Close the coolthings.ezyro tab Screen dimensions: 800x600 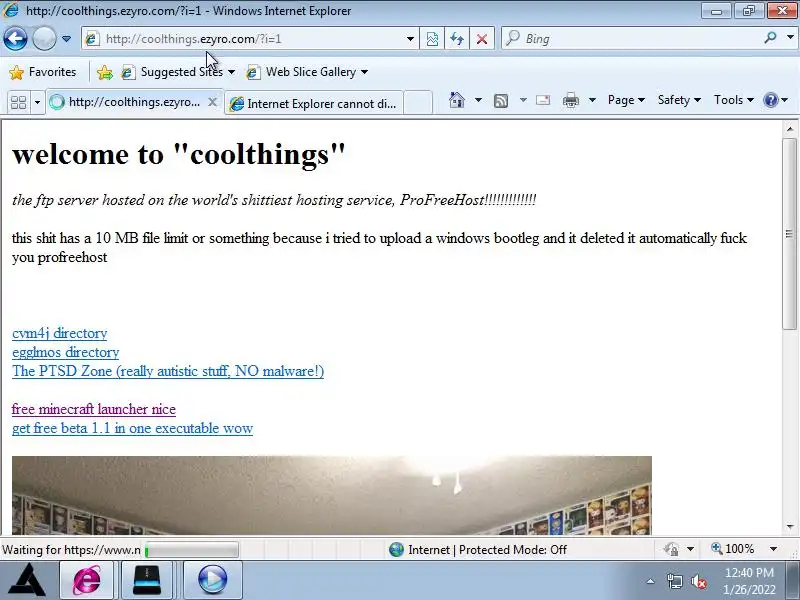click(x=212, y=103)
